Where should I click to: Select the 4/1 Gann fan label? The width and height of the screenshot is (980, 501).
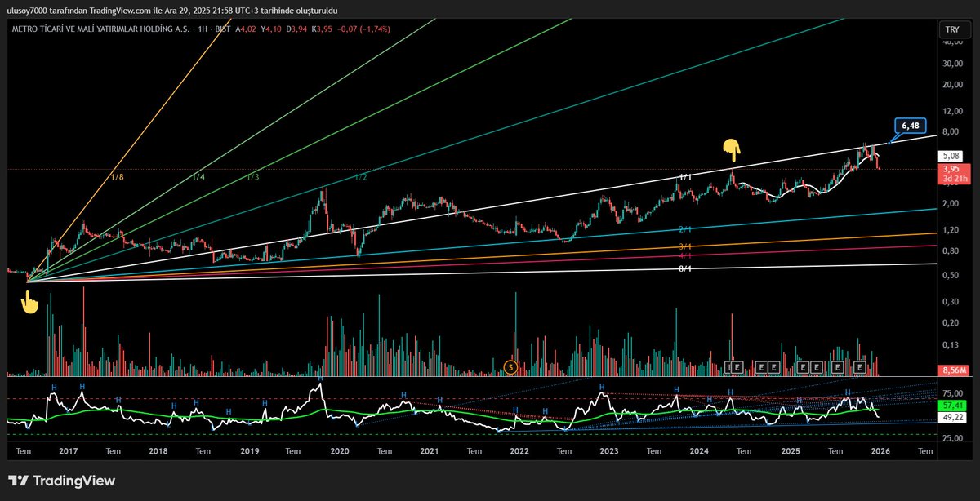click(x=686, y=256)
